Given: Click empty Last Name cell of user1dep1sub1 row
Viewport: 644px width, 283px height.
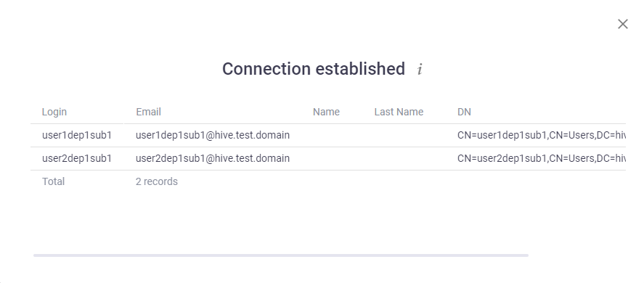Looking at the screenshot, I should pos(408,135).
